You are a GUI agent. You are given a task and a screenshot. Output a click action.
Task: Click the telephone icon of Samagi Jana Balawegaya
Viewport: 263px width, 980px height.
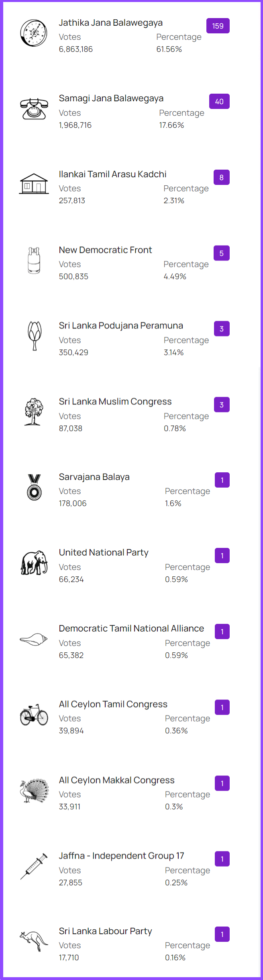(x=34, y=109)
